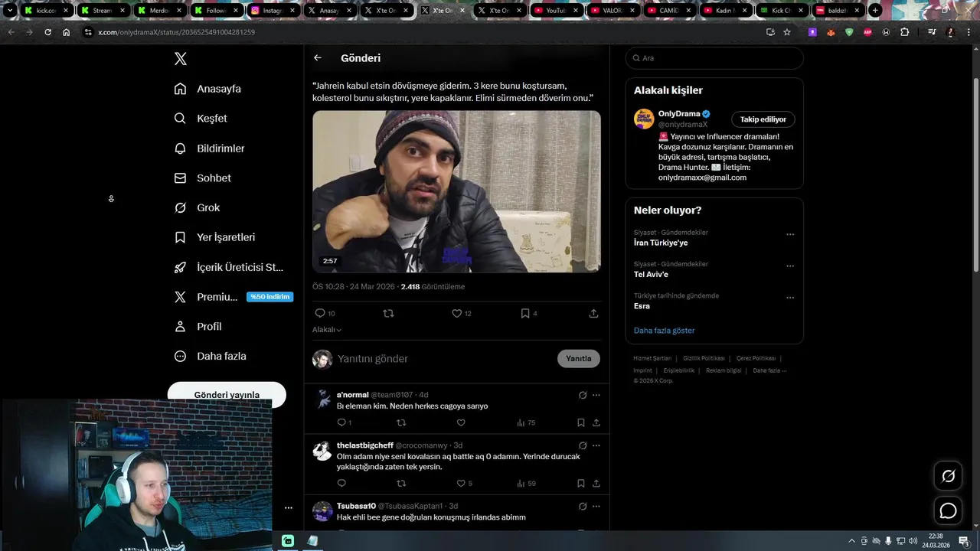
Task: Click the Gönderi yayınla button
Action: click(x=227, y=394)
